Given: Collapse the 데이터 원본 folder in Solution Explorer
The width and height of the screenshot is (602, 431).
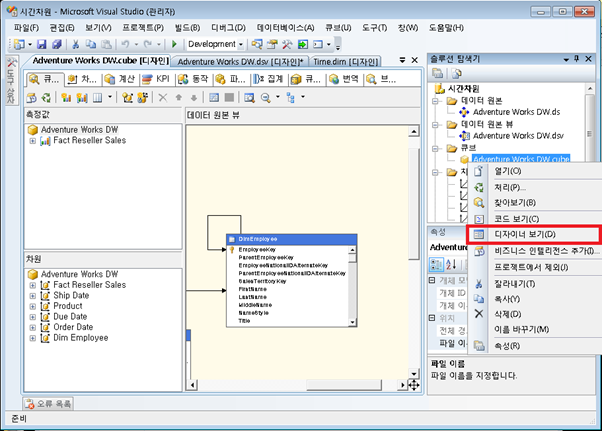Looking at the screenshot, I should point(435,101).
